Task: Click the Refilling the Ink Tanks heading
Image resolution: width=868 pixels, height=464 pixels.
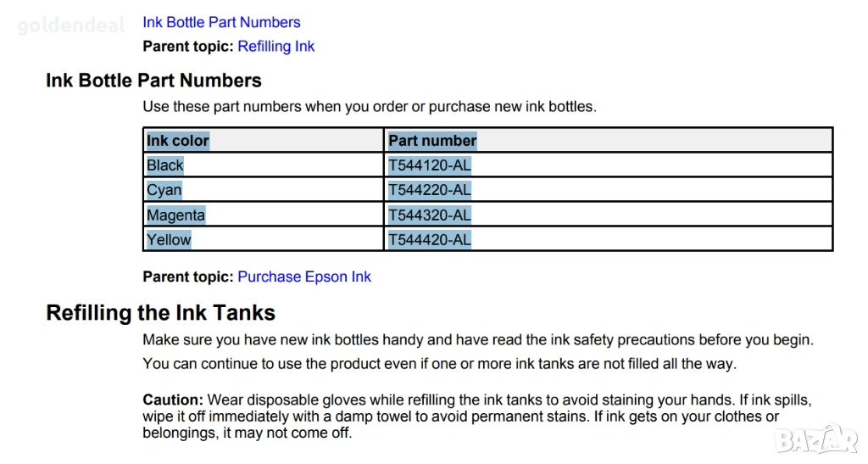Action: click(160, 313)
